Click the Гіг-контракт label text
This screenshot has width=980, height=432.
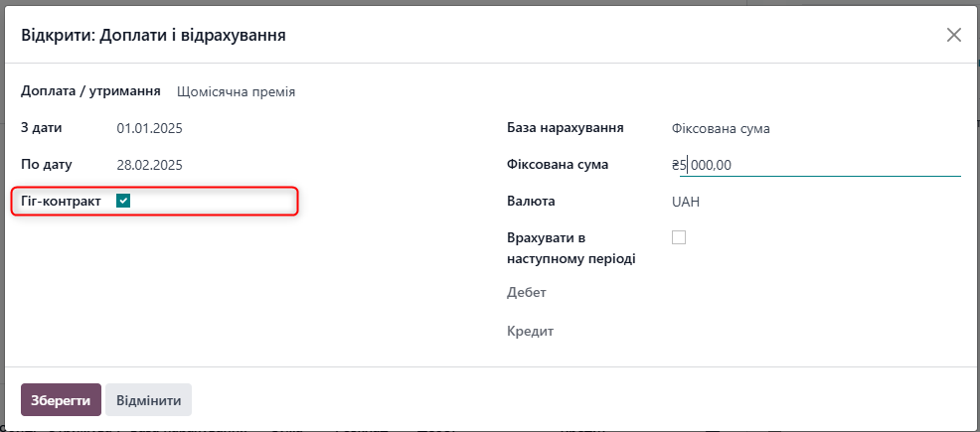[62, 201]
